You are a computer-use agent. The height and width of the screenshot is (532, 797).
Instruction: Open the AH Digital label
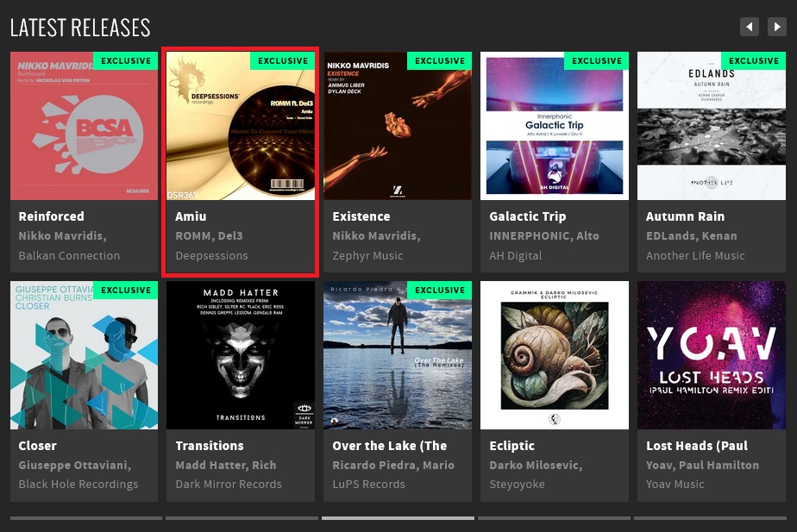pos(516,255)
